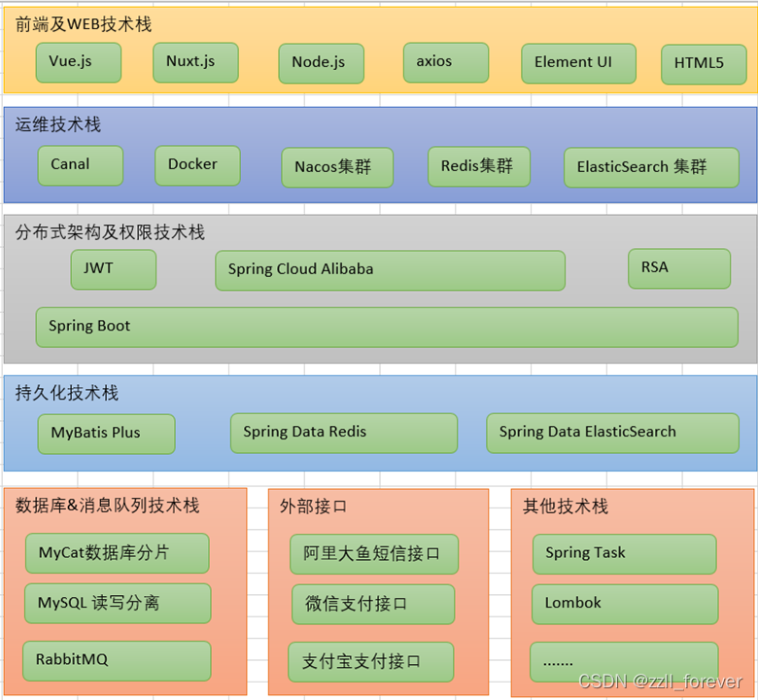This screenshot has height=700, width=758.
Task: Click the Spring Task box
Action: click(625, 554)
